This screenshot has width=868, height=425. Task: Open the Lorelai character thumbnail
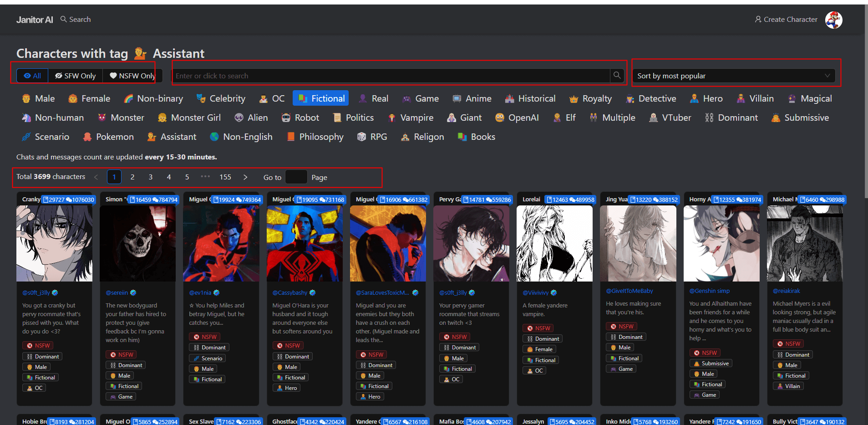554,243
